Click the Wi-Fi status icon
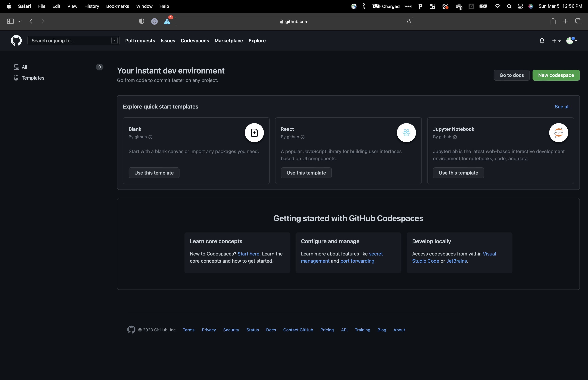Image resolution: width=588 pixels, height=380 pixels. point(497,6)
